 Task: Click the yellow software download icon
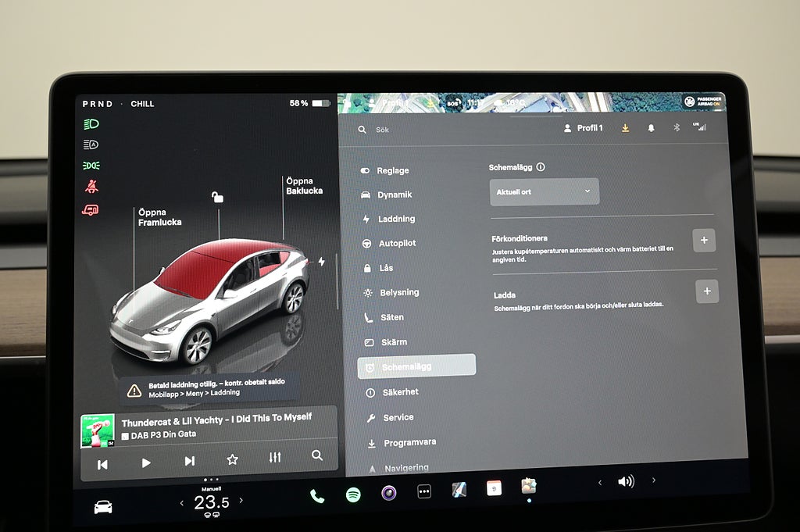pos(625,128)
